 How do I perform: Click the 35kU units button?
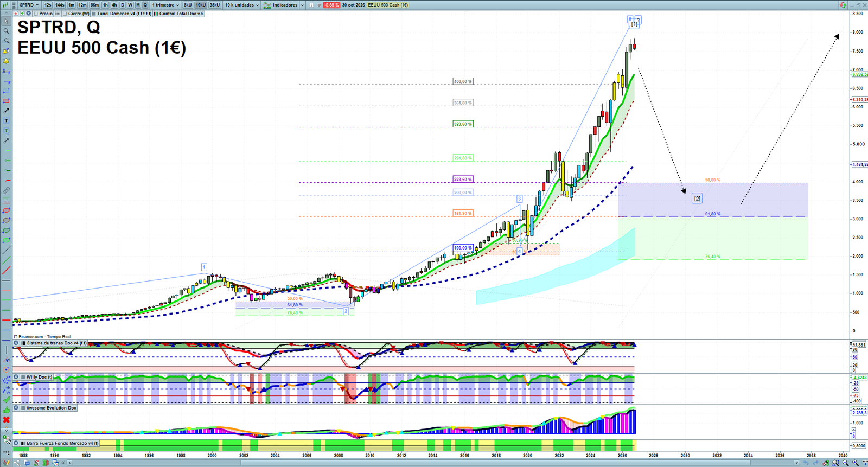coord(215,5)
